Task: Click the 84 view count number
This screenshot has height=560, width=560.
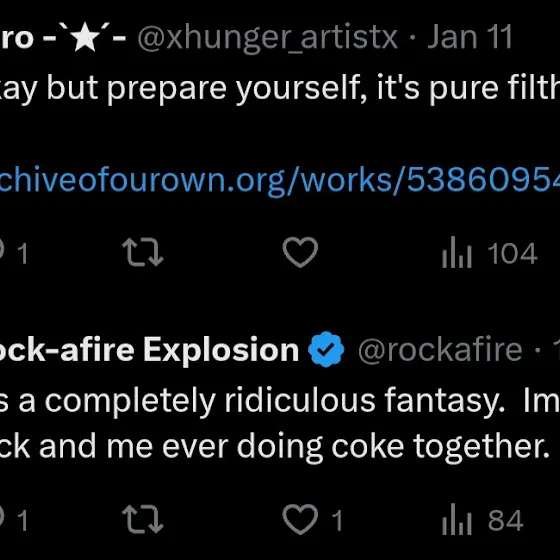Action: [x=506, y=520]
